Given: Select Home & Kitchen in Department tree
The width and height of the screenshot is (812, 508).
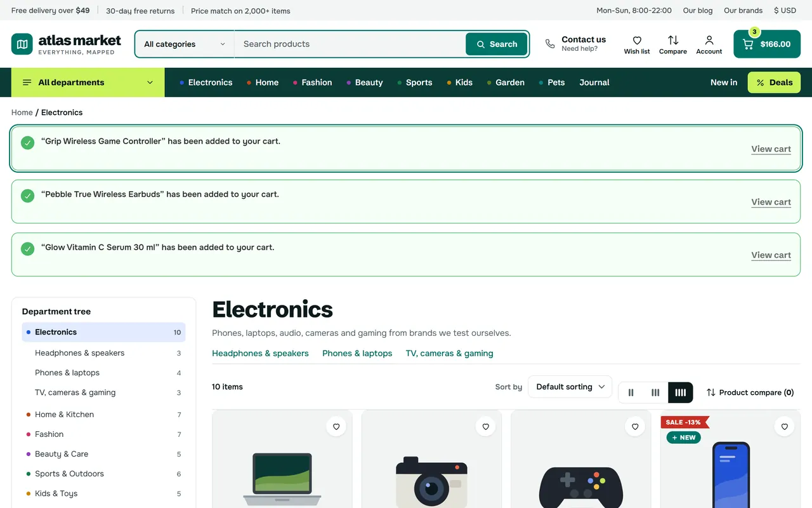Looking at the screenshot, I should 65,415.
